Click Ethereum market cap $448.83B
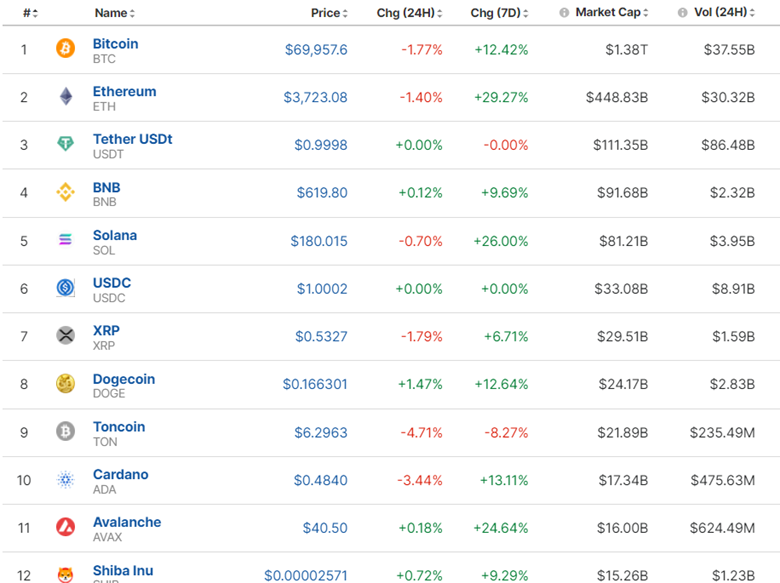780x583 pixels. pos(617,97)
